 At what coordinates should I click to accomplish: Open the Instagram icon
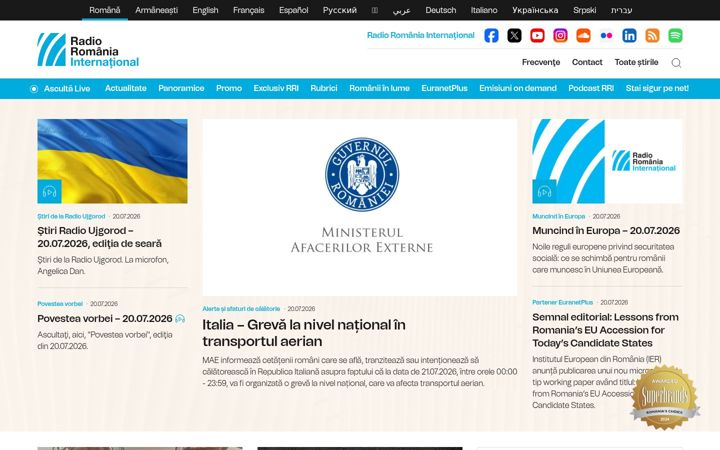pos(560,35)
